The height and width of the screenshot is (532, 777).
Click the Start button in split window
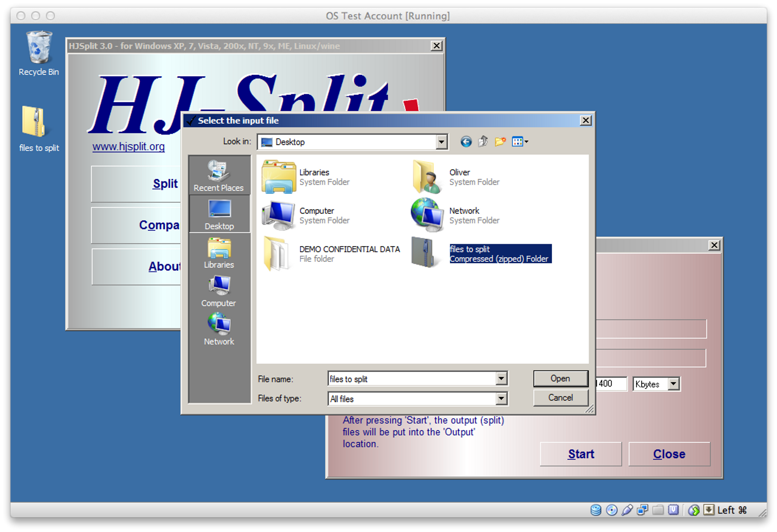click(581, 454)
